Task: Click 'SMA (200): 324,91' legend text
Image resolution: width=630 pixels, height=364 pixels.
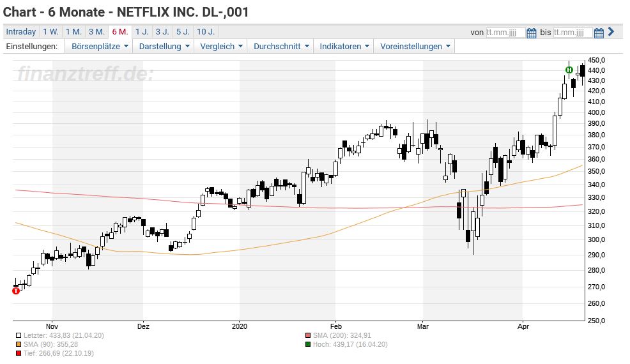Action: (342, 335)
